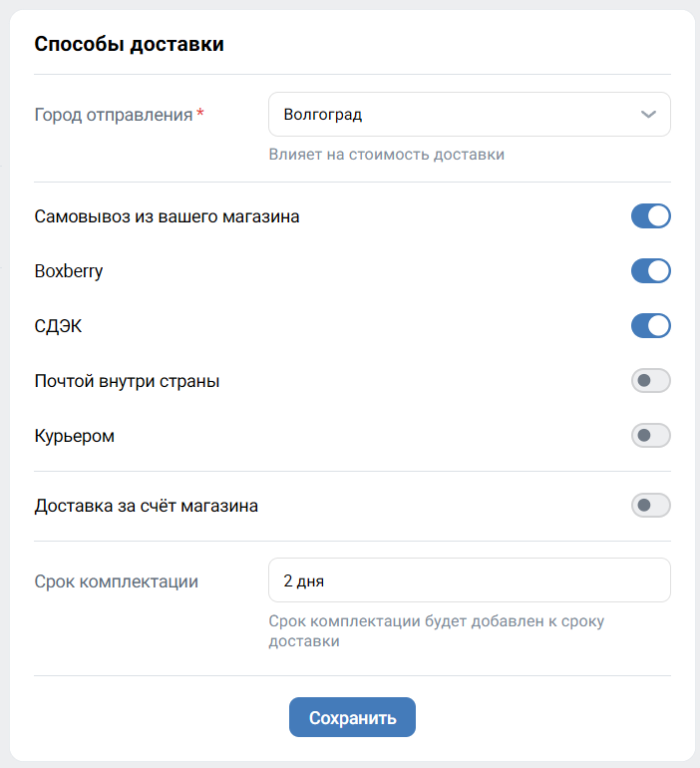Image resolution: width=700 pixels, height=768 pixels.
Task: Enable Почтой внутри страны toggle
Action: point(650,381)
